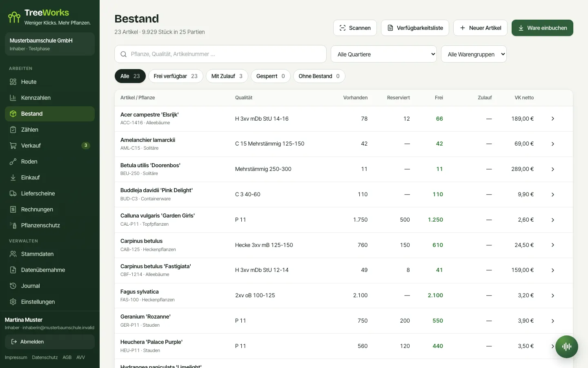This screenshot has height=368, width=588.
Task: Click the Journal history icon
Action: [x=13, y=286]
